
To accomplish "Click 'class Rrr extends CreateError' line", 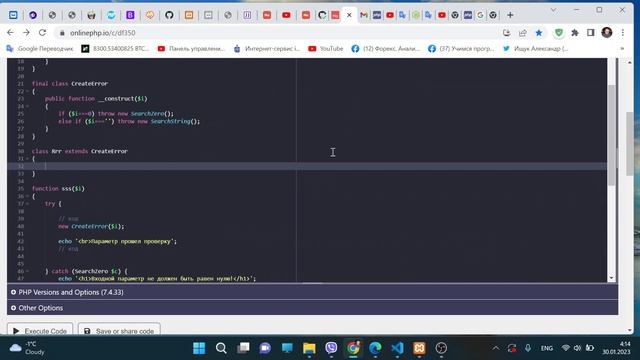I will pyautogui.click(x=80, y=151).
